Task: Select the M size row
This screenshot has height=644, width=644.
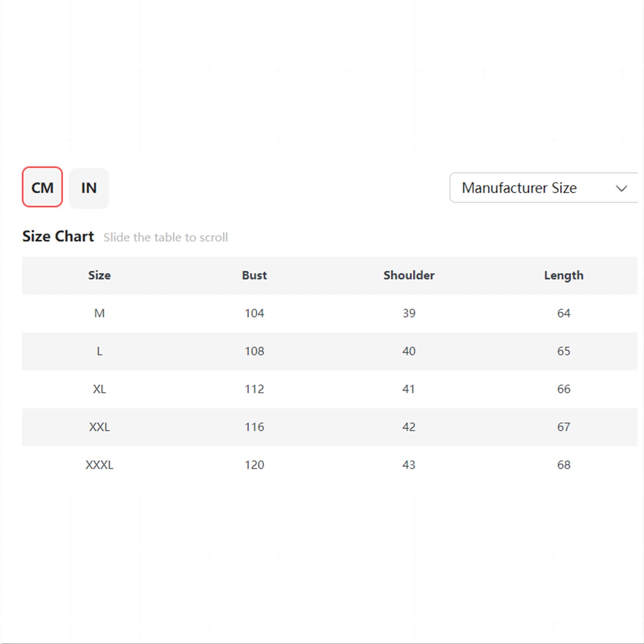Action: click(329, 313)
